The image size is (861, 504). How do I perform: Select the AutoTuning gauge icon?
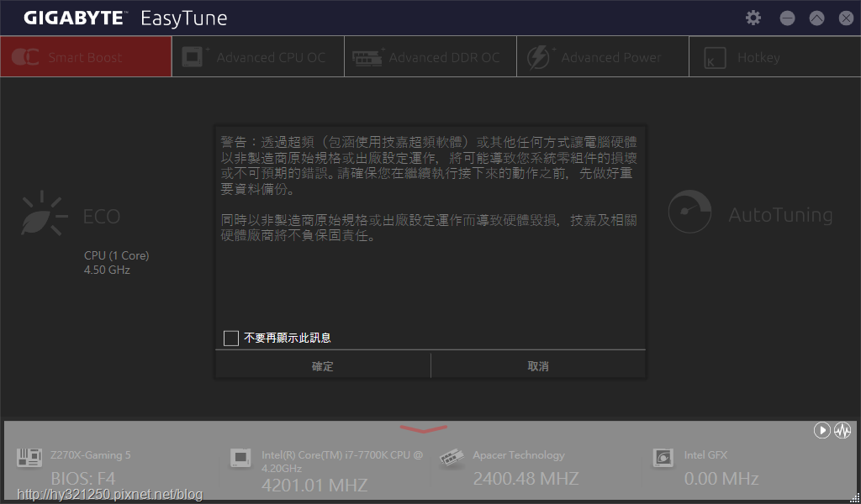(689, 212)
